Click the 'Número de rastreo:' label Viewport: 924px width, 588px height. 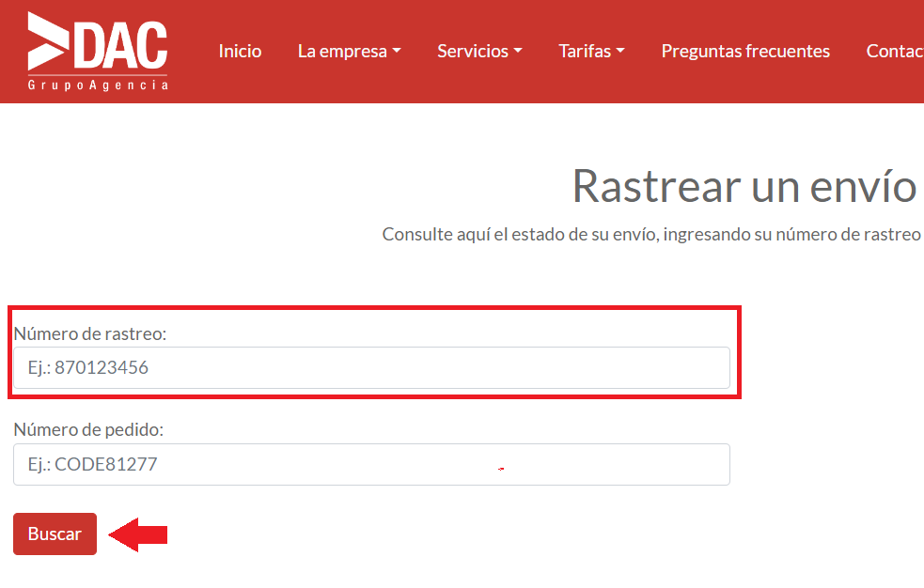coord(90,333)
